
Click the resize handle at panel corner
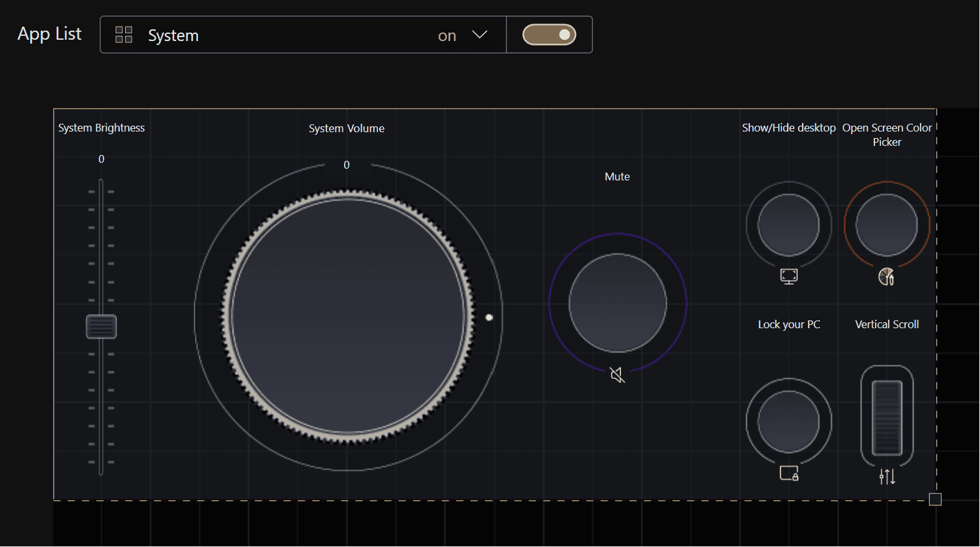(935, 499)
